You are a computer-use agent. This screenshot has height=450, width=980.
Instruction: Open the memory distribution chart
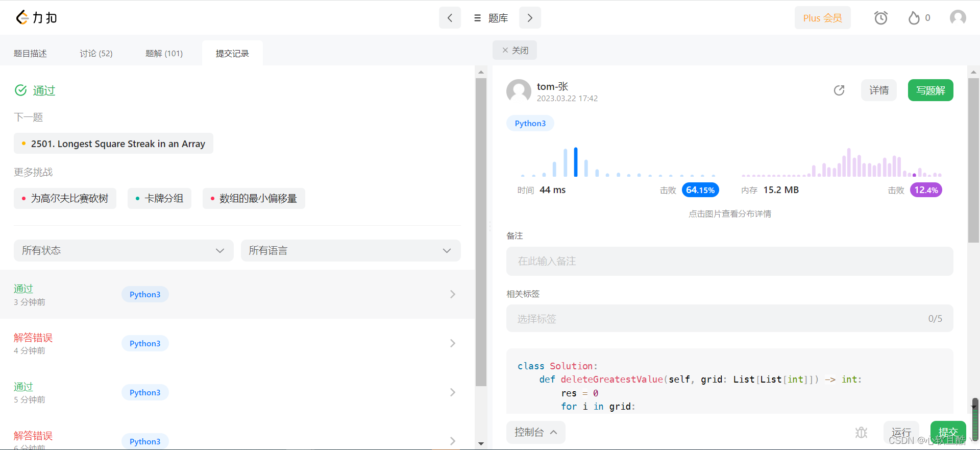(x=842, y=162)
